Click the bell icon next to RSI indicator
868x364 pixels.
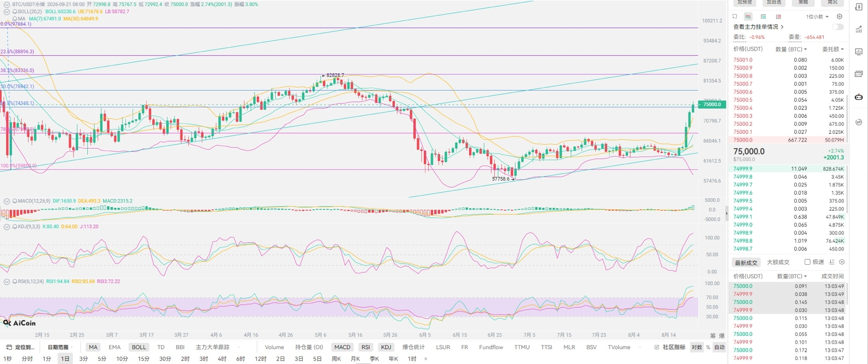15,281
